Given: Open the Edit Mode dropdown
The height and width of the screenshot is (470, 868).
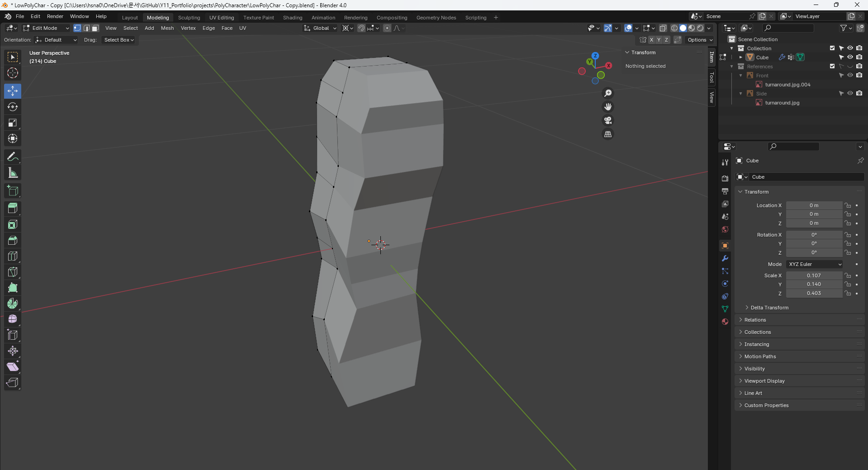Looking at the screenshot, I should point(46,28).
